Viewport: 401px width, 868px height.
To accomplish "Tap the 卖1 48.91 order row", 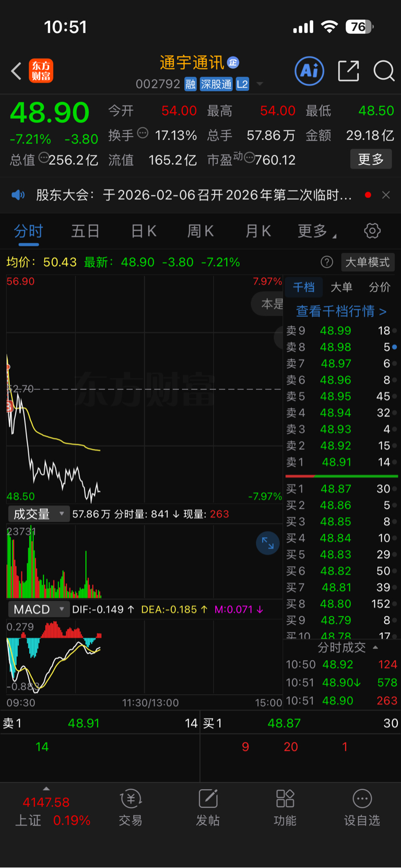I will pos(341,462).
